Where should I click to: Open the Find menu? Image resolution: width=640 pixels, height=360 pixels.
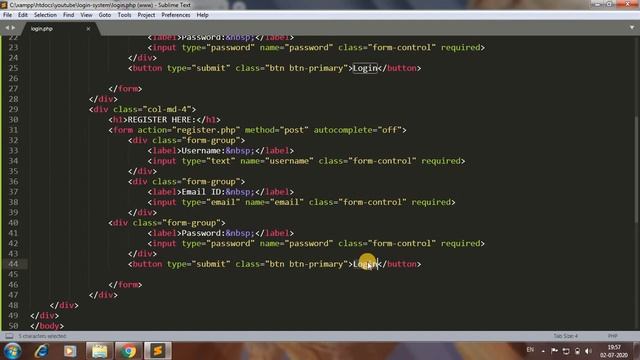69,15
